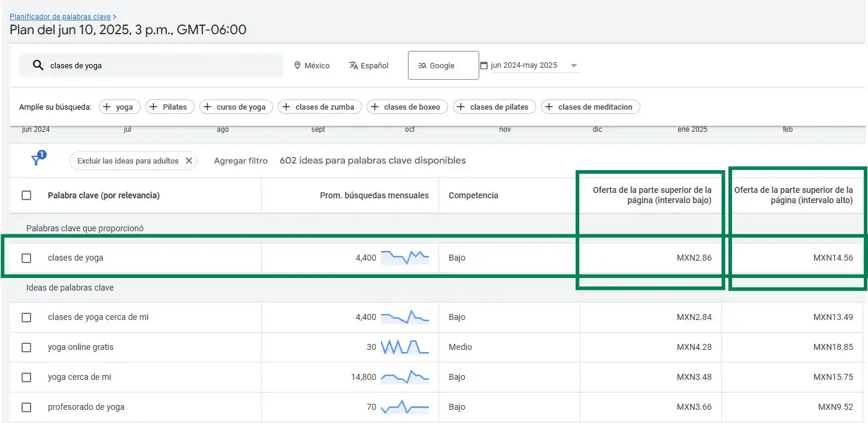Check the 'yoga cerca de mi' checkbox
The image size is (868, 423).
tap(26, 377)
